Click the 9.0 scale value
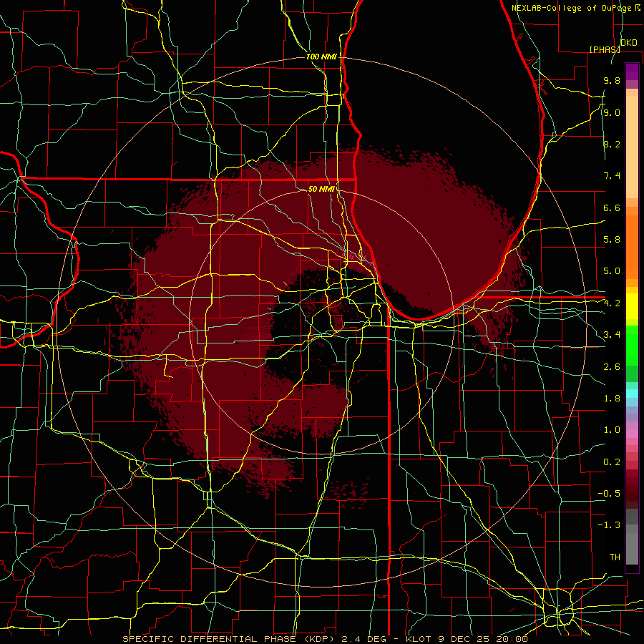 click(612, 112)
